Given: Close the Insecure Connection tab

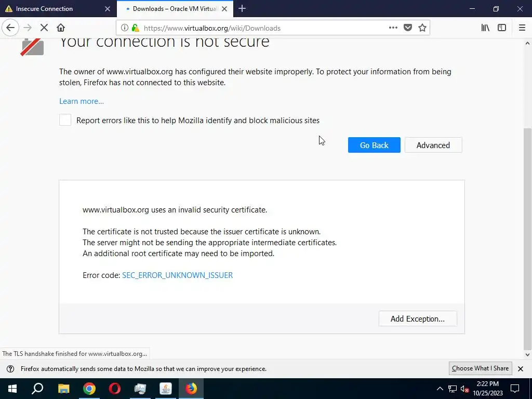Looking at the screenshot, I should (108, 9).
